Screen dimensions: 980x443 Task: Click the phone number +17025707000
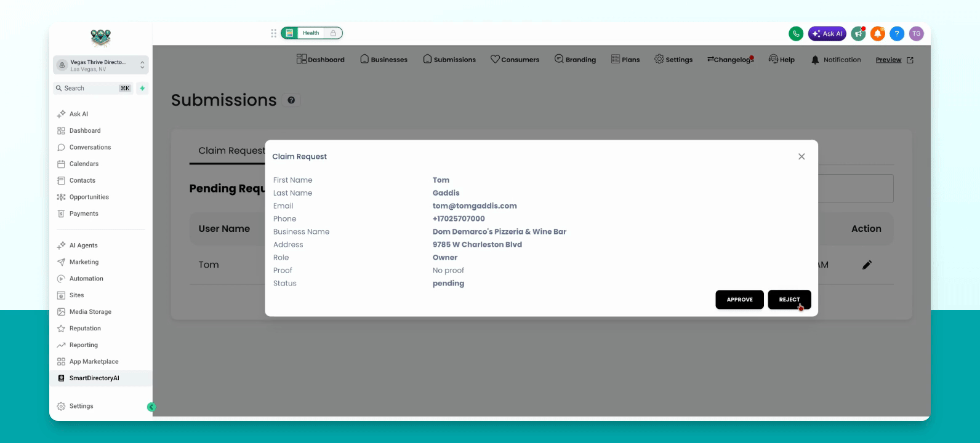tap(459, 219)
